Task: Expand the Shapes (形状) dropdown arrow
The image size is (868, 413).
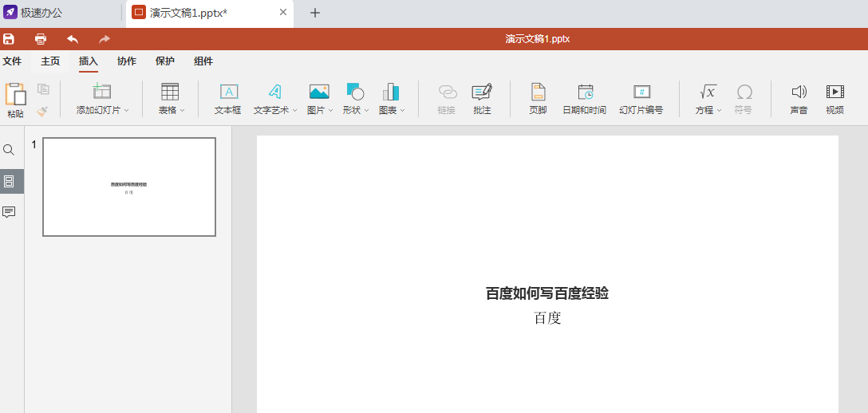Action: coord(366,110)
